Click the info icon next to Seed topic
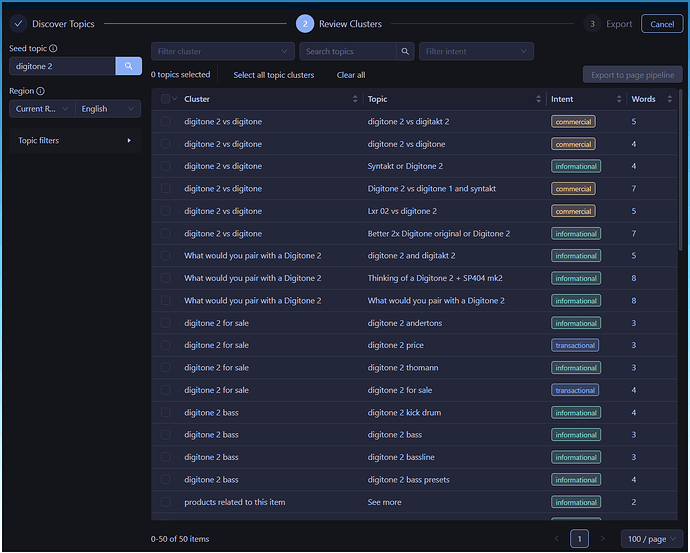The width and height of the screenshot is (690, 553). pyautogui.click(x=53, y=48)
